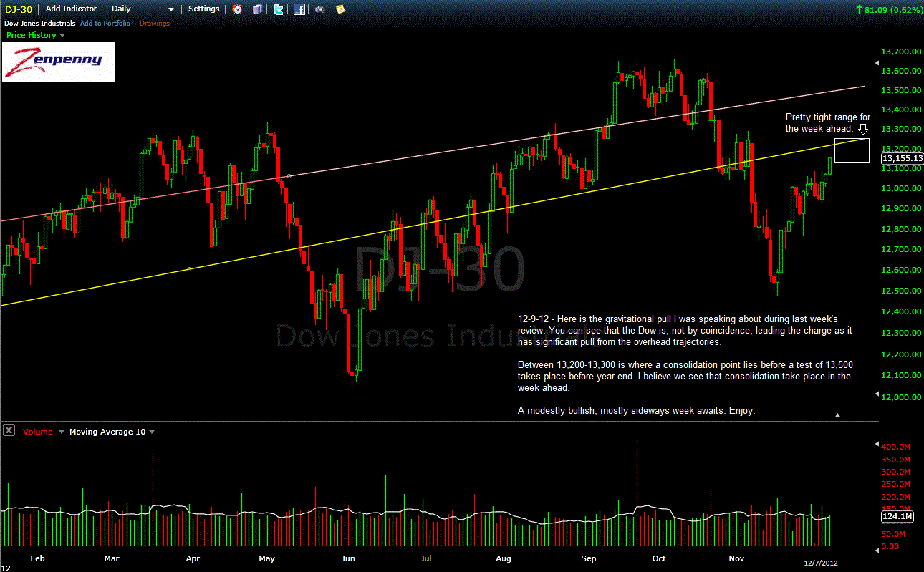Click the Nov month label on time axis

736,558
